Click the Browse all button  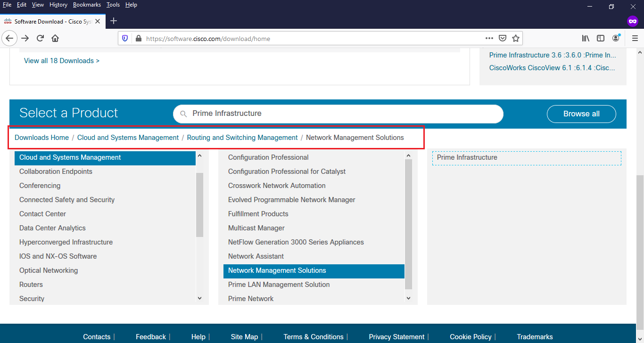click(581, 114)
